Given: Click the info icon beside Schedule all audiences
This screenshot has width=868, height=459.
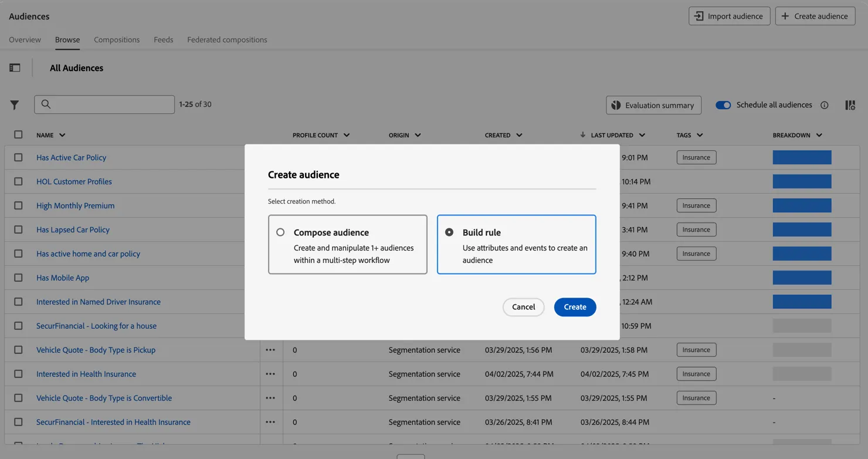Looking at the screenshot, I should pyautogui.click(x=825, y=105).
